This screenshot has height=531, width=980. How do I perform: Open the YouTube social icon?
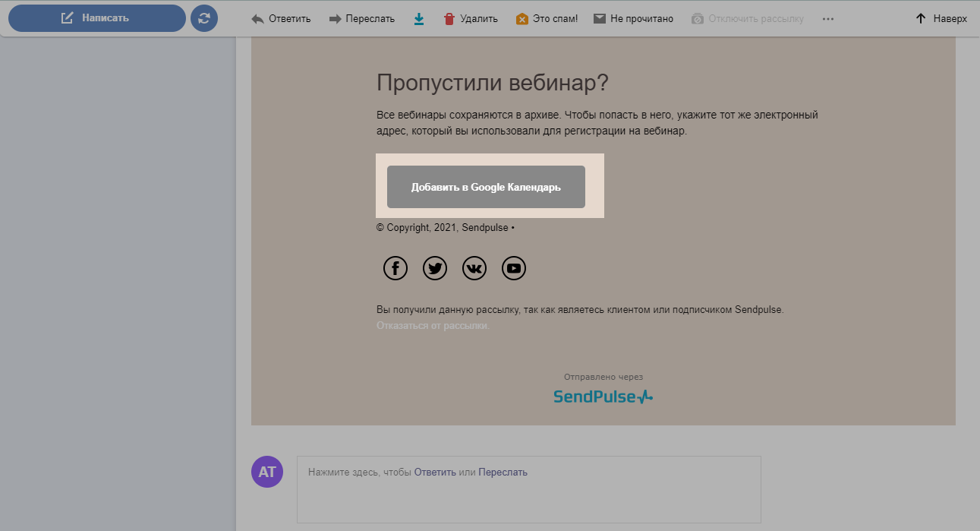pyautogui.click(x=514, y=268)
